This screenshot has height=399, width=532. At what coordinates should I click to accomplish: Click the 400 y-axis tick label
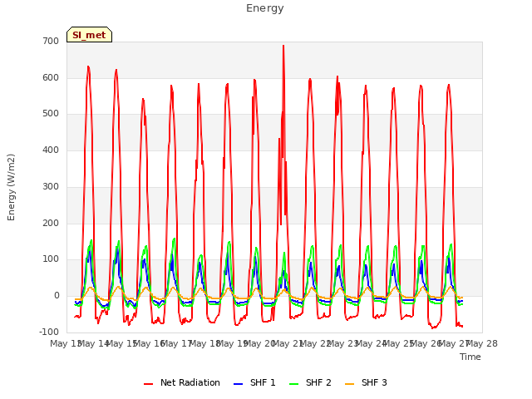[51, 150]
